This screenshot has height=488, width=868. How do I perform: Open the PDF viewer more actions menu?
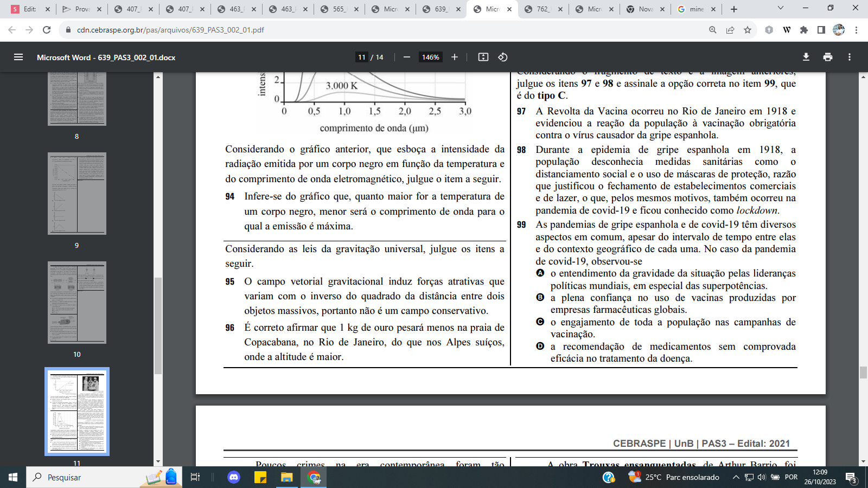(850, 57)
